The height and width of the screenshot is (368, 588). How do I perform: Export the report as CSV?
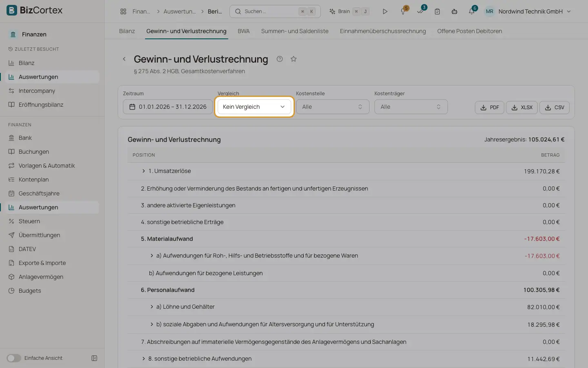[x=555, y=108]
